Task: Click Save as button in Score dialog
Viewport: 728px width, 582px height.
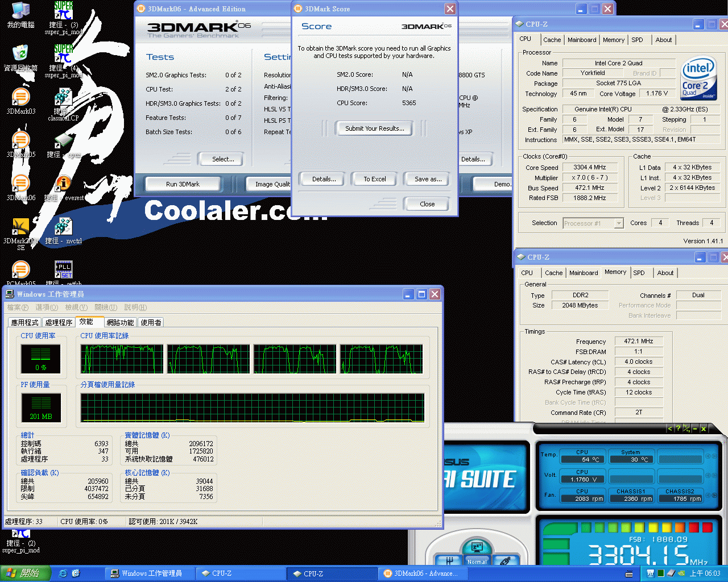Action: 428,179
